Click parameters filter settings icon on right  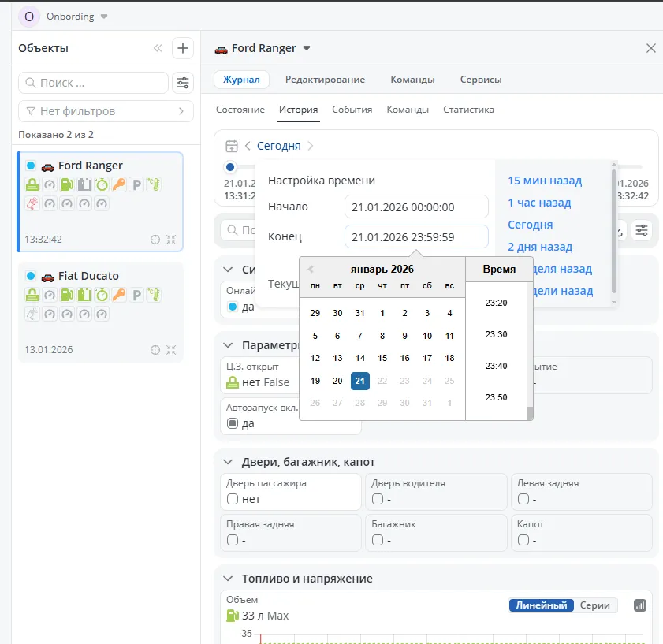643,230
